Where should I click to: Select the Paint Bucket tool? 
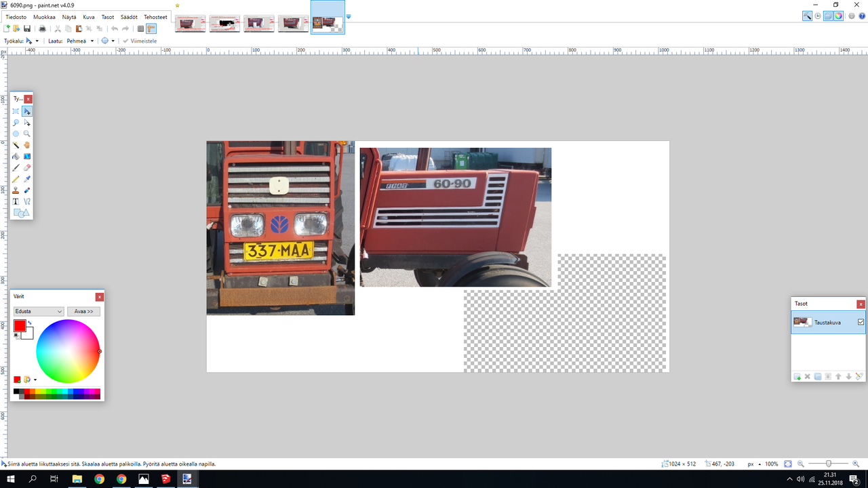16,157
